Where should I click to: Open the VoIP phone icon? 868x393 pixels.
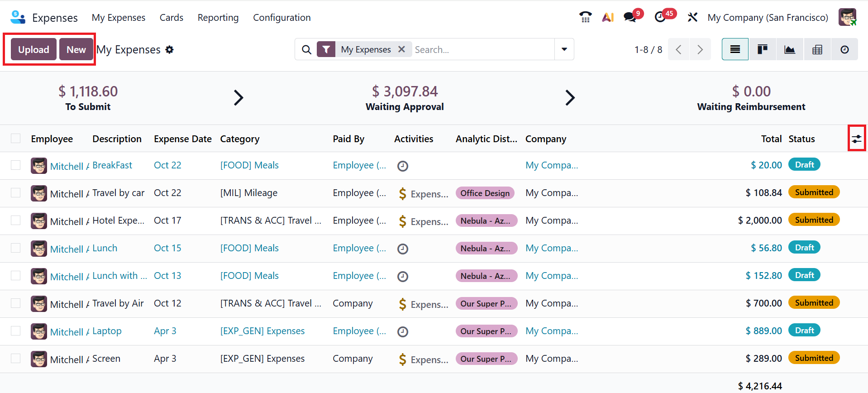point(585,17)
